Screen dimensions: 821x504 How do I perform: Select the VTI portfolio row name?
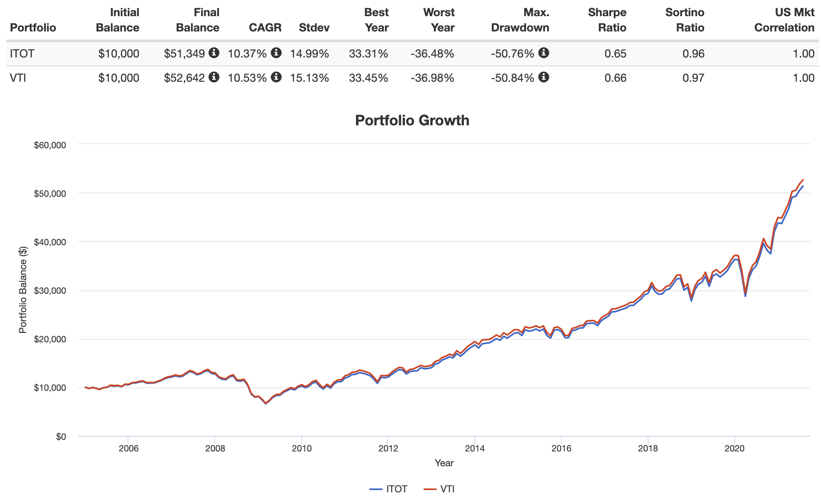pos(18,78)
